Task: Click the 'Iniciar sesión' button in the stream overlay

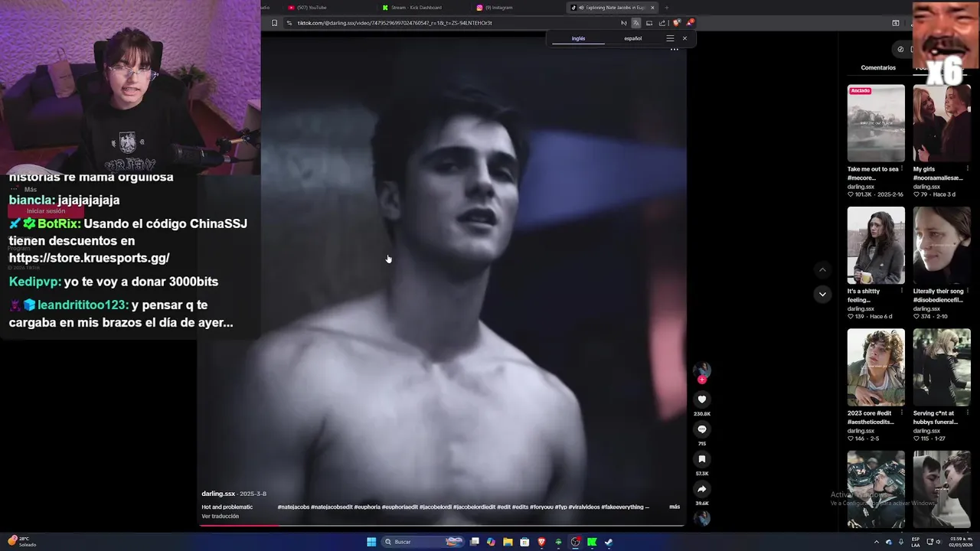Action: [x=46, y=211]
